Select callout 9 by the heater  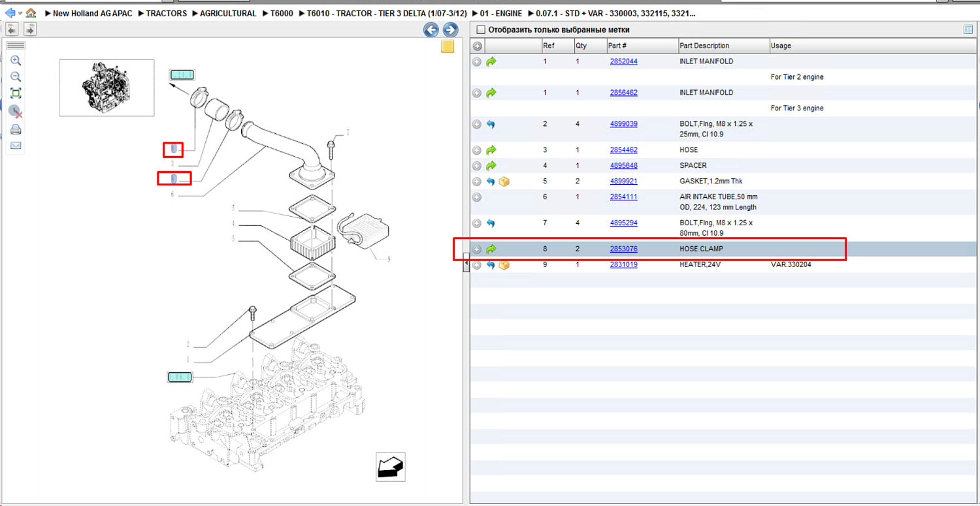click(389, 259)
